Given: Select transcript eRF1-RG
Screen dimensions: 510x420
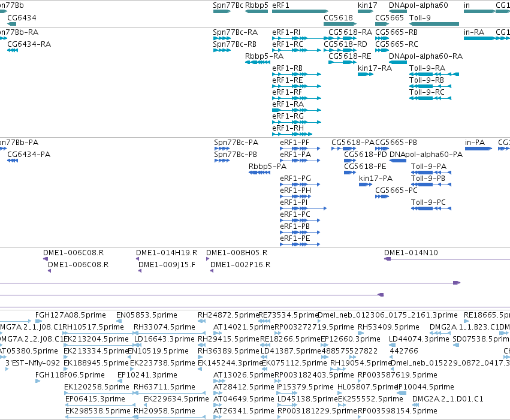Looking at the screenshot, I should tap(288, 116).
